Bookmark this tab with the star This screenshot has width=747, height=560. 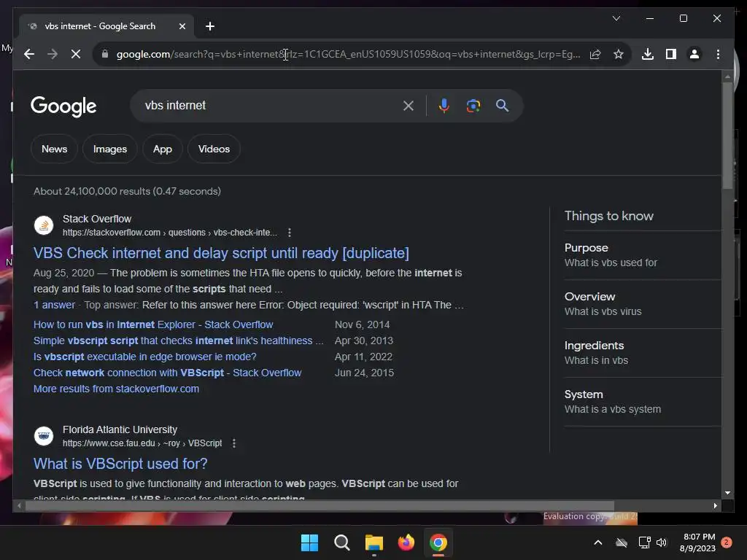(619, 54)
